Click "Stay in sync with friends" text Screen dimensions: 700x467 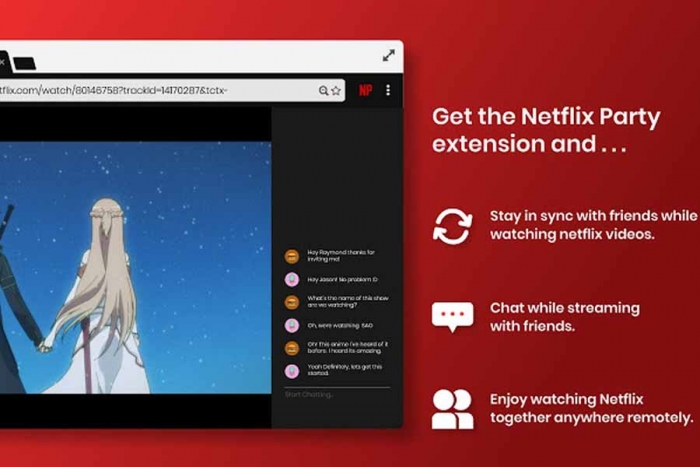pyautogui.click(x=593, y=225)
